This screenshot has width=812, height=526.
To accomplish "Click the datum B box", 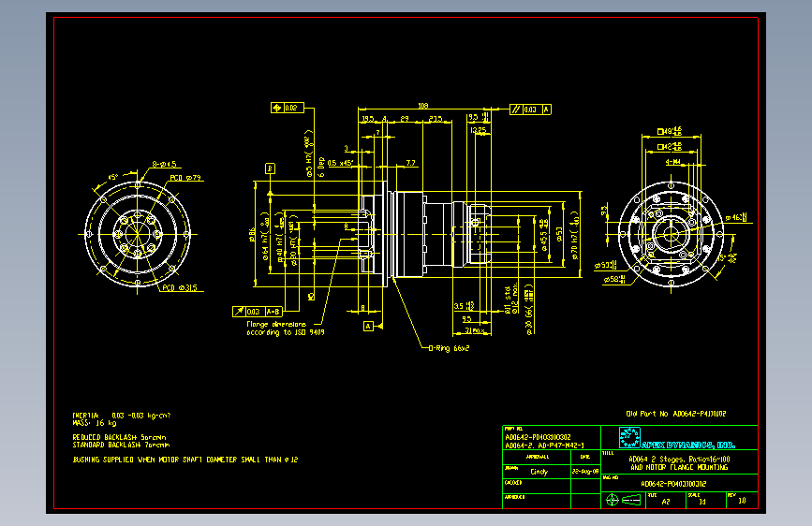I will [270, 168].
